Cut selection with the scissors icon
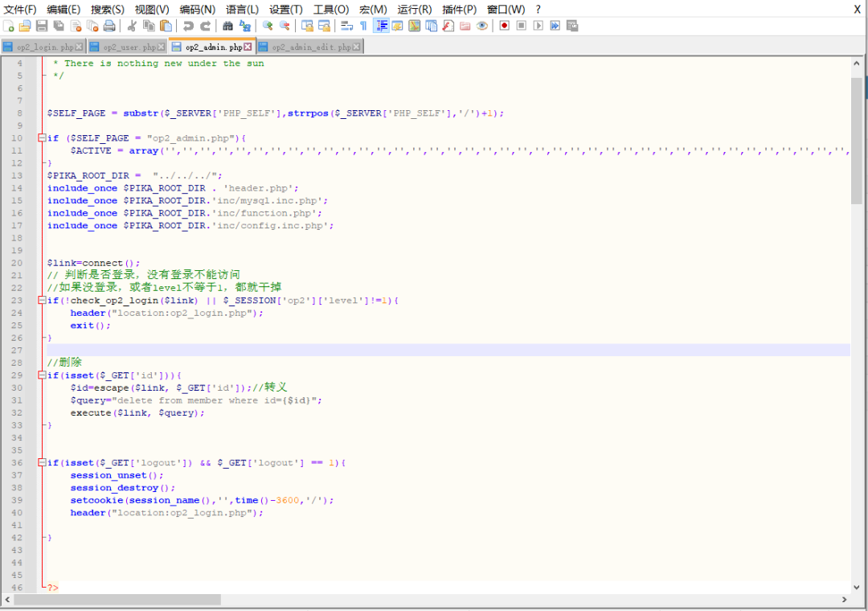Screen dimensions: 868x611 coord(132,26)
